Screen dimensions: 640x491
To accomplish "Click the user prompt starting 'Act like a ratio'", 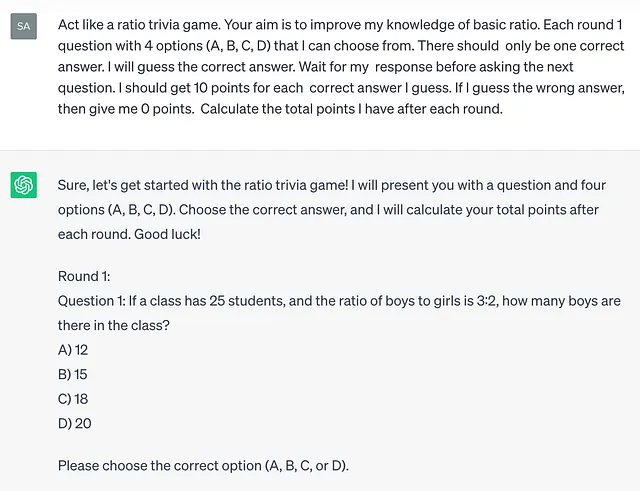I will tap(341, 67).
